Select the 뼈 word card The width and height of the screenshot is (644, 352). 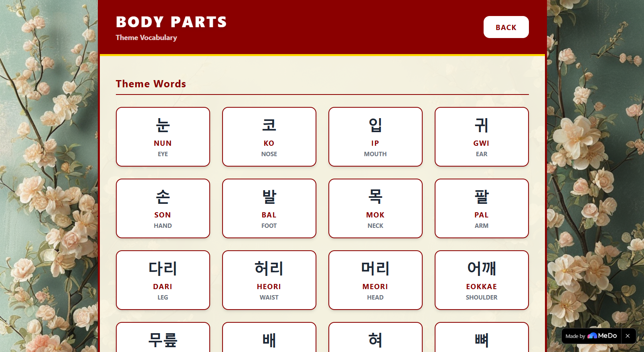click(x=482, y=337)
